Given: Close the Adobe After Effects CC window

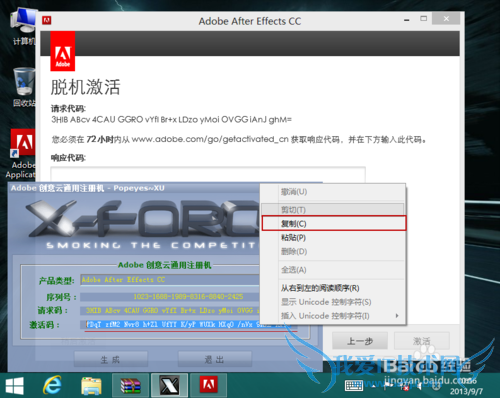Looking at the screenshot, I should [446, 19].
